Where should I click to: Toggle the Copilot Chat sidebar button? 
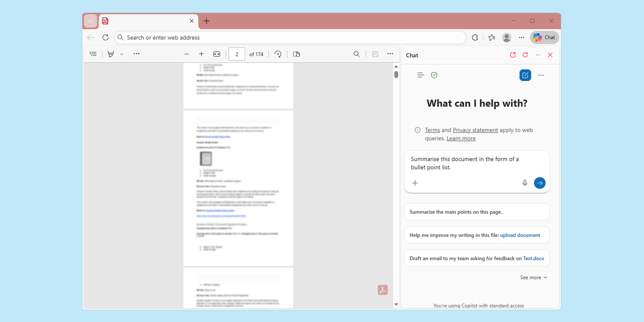(x=544, y=37)
